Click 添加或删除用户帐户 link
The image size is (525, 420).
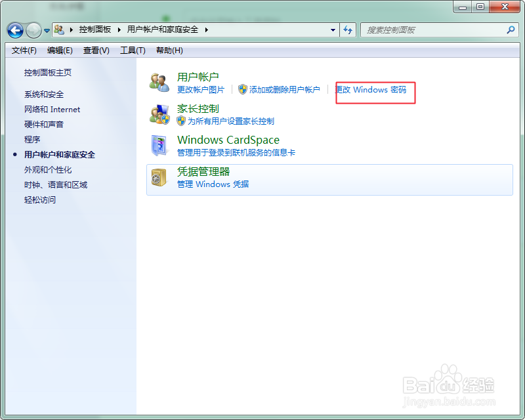pos(284,90)
